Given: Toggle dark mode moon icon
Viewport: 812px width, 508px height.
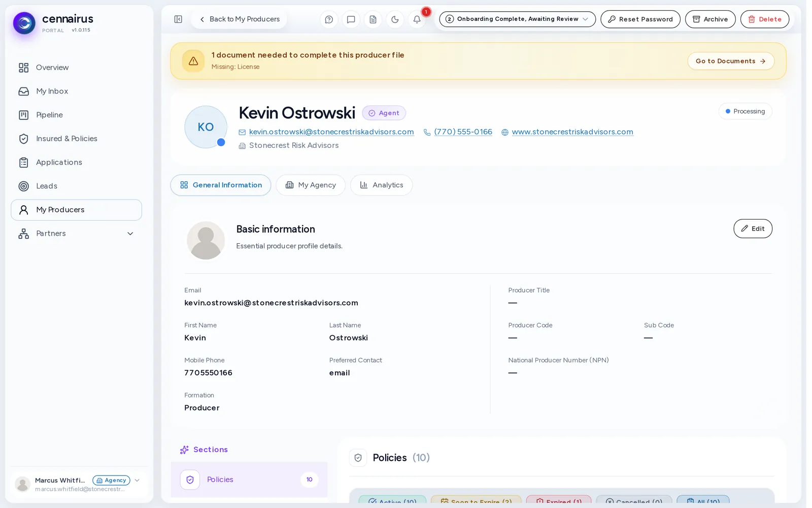Looking at the screenshot, I should [x=395, y=19].
